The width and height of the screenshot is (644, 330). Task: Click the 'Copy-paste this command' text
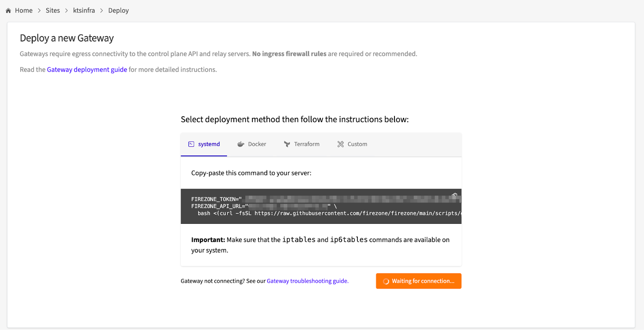coord(251,173)
